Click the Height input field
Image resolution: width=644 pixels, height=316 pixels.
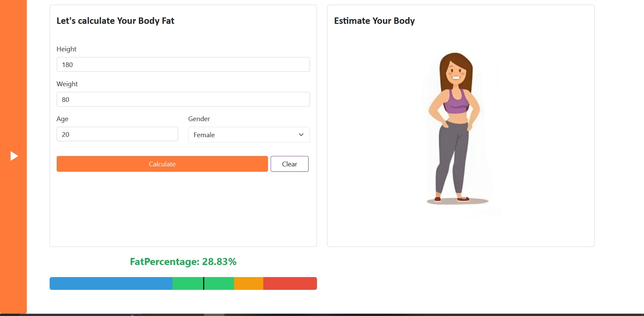pyautogui.click(x=183, y=64)
